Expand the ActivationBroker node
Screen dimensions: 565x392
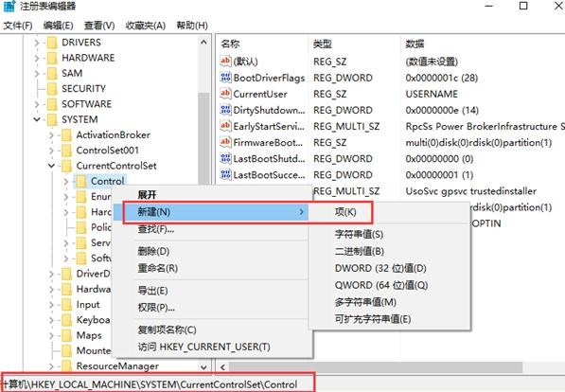point(51,135)
